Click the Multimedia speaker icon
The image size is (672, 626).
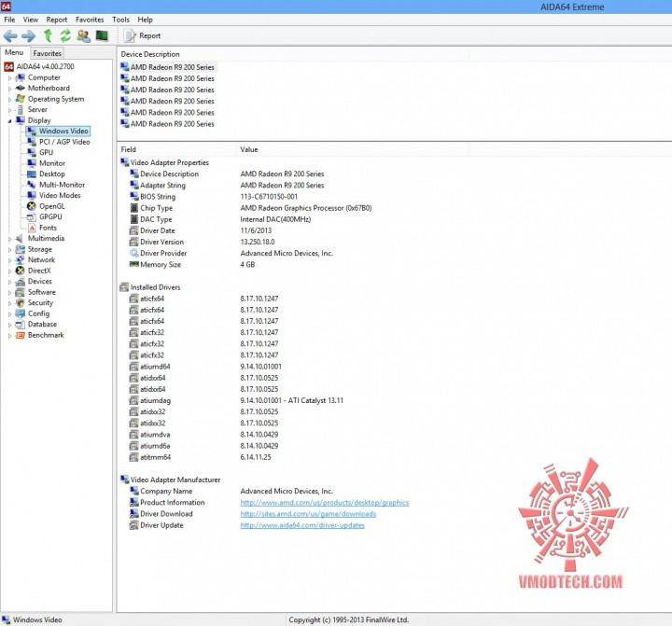(20, 238)
